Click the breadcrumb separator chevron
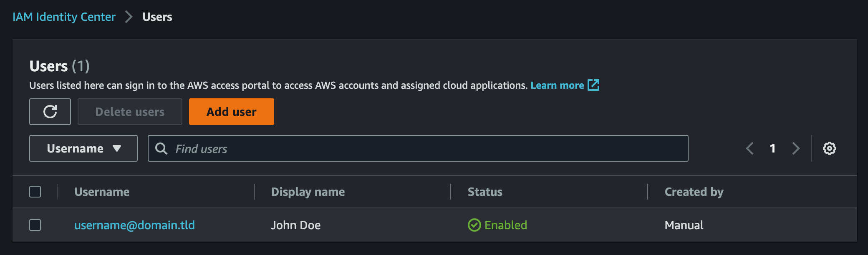The height and width of the screenshot is (255, 868). 129,17
